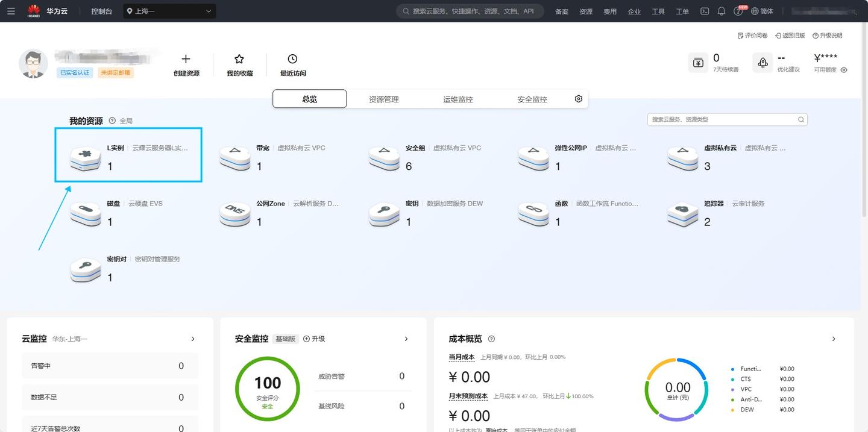Open the 虚拟私有云 resource icon
The height and width of the screenshot is (432, 868).
click(x=683, y=158)
